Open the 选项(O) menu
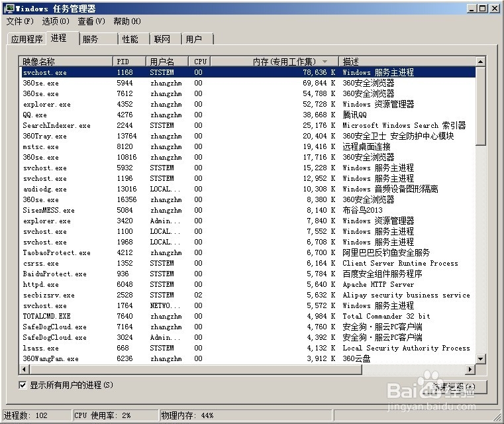The image size is (504, 424). tap(56, 22)
